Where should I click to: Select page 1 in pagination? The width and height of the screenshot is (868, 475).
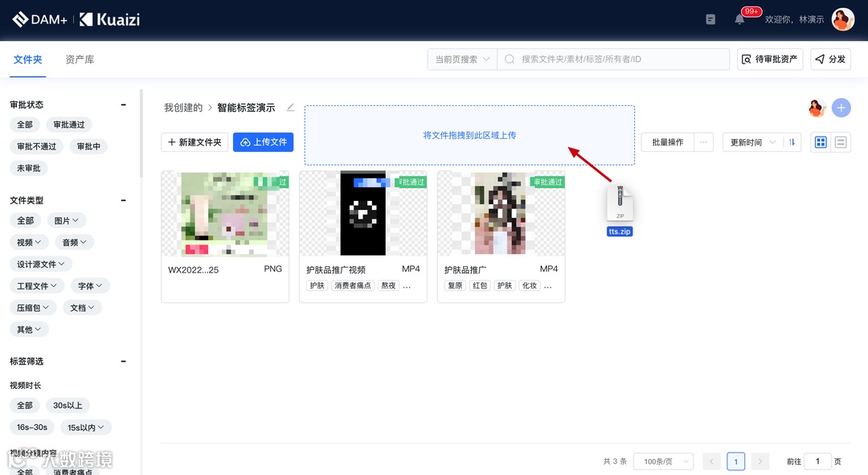click(x=735, y=461)
